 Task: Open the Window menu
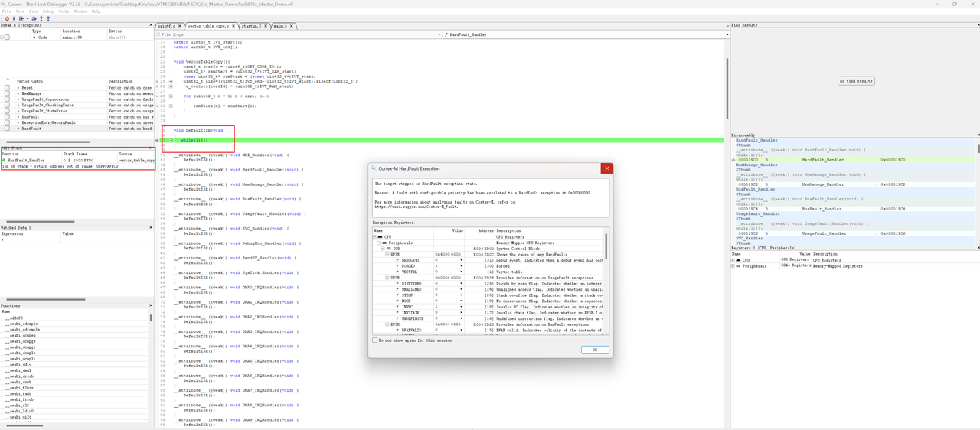point(80,11)
